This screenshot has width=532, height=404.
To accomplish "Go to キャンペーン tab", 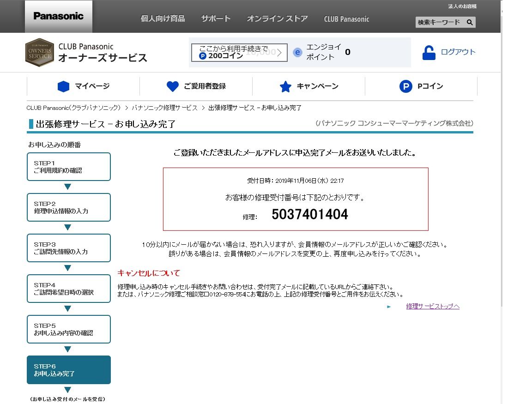I will tap(308, 86).
